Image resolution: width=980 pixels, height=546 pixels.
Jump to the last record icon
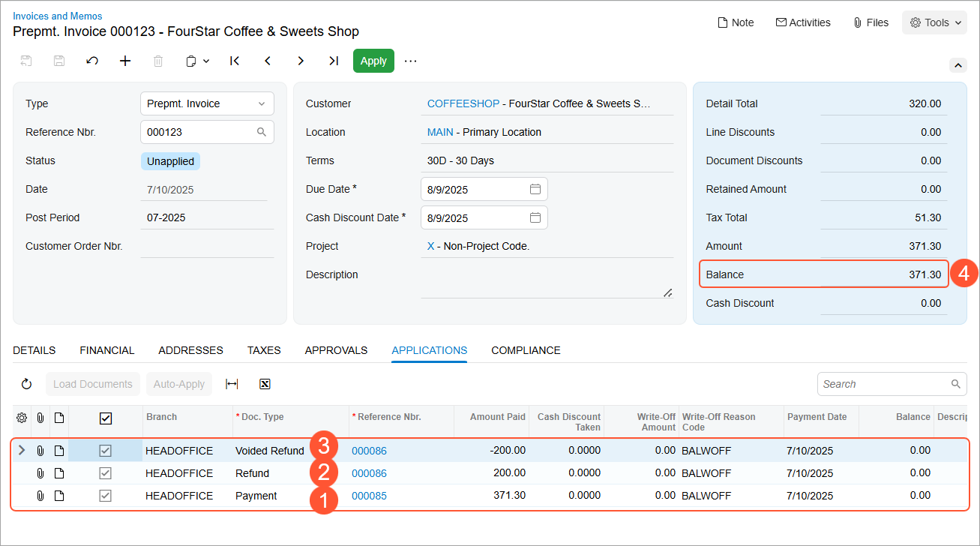[x=334, y=61]
